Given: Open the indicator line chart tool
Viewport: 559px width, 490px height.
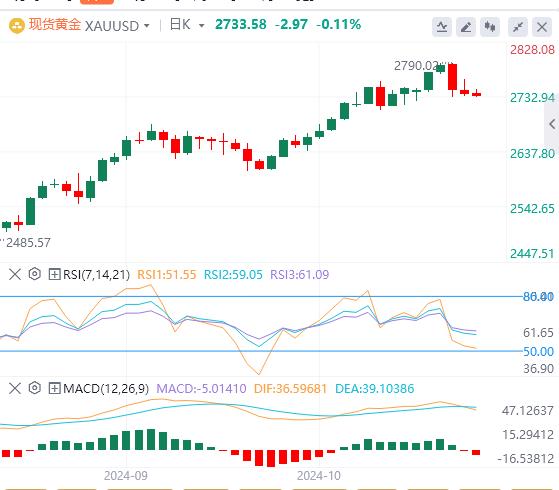Looking at the screenshot, I should pos(442,27).
